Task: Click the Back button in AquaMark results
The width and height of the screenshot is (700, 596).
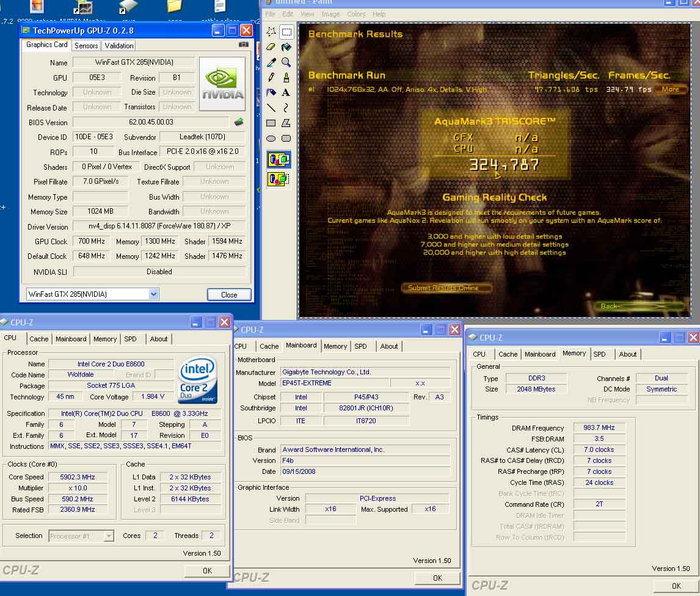Action: [640, 306]
